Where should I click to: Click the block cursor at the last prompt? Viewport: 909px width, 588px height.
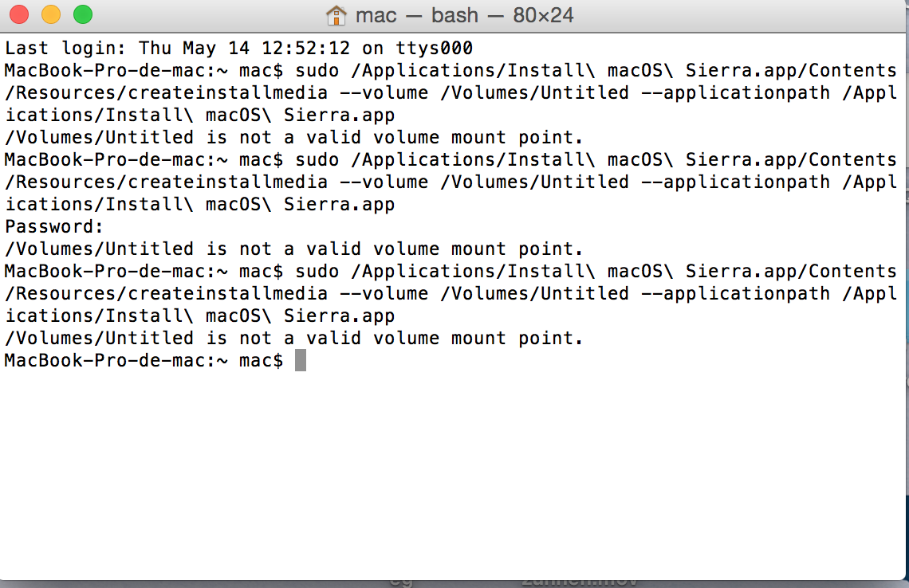pos(301,361)
